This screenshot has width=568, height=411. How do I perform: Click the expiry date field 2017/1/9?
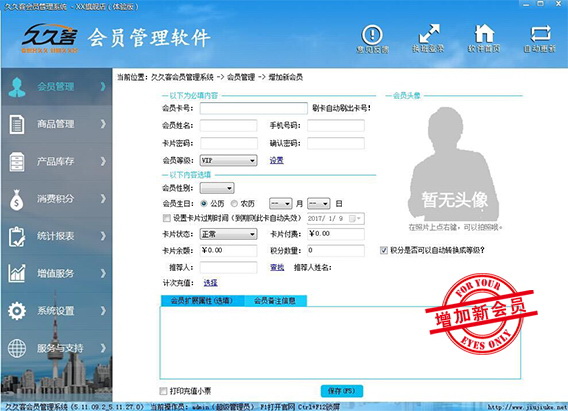335,219
